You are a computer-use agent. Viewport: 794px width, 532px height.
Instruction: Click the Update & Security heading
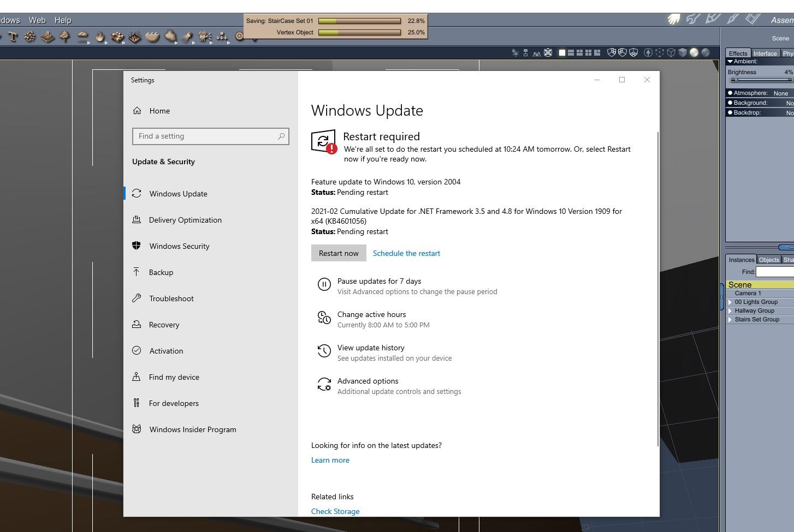point(163,162)
